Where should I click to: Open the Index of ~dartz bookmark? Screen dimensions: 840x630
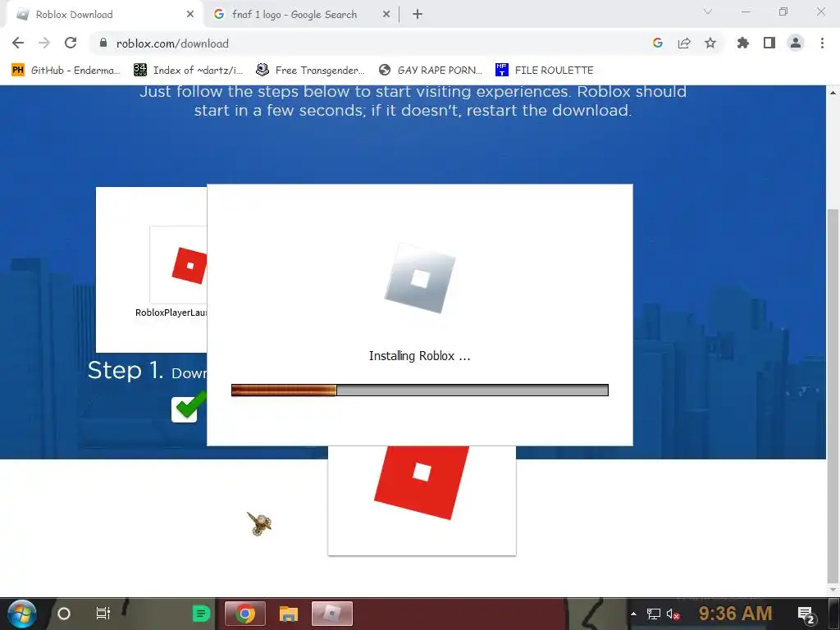click(x=189, y=71)
